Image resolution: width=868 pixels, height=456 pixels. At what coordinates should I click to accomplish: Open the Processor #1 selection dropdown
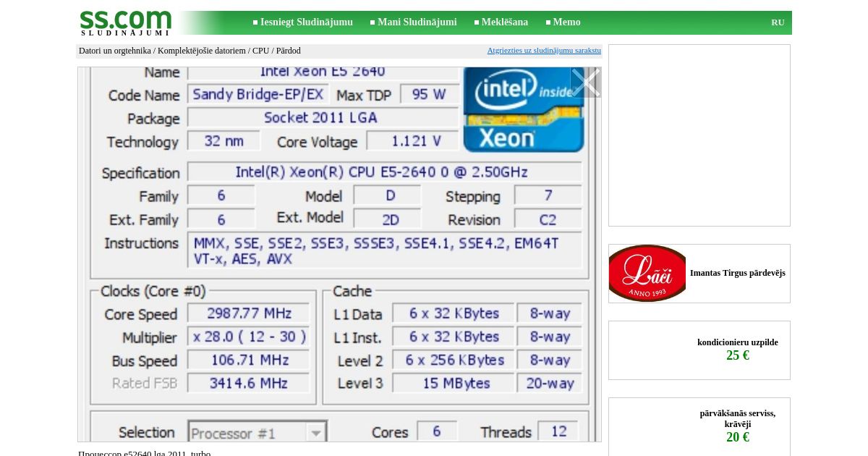point(258,432)
